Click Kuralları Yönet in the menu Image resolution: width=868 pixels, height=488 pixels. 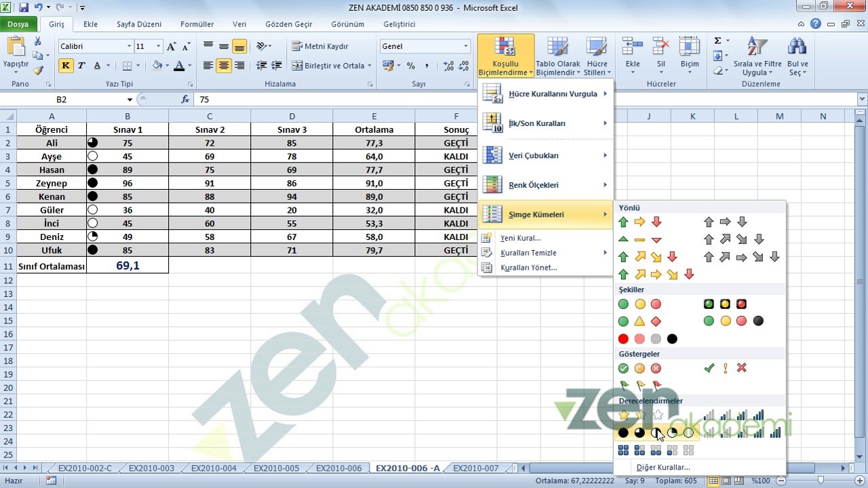click(546, 268)
